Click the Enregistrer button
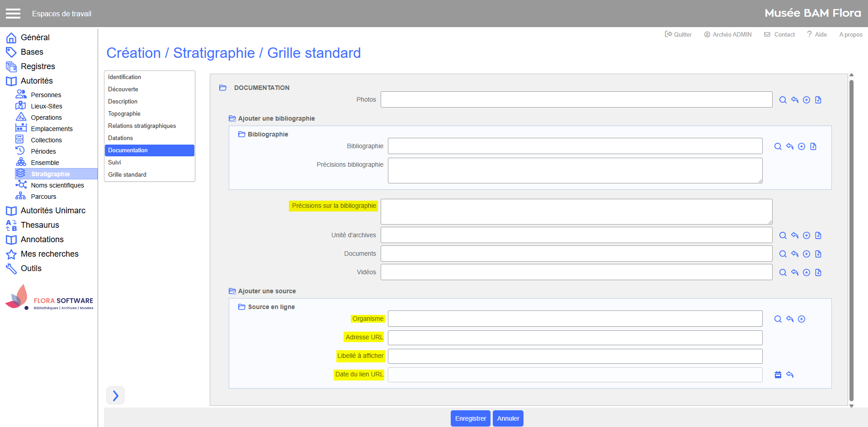The width and height of the screenshot is (868, 427). [x=470, y=418]
